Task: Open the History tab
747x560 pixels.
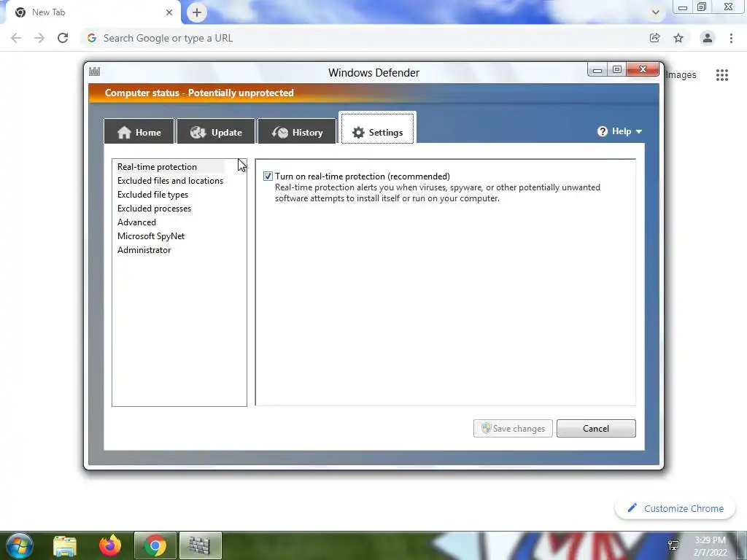Action: [297, 131]
